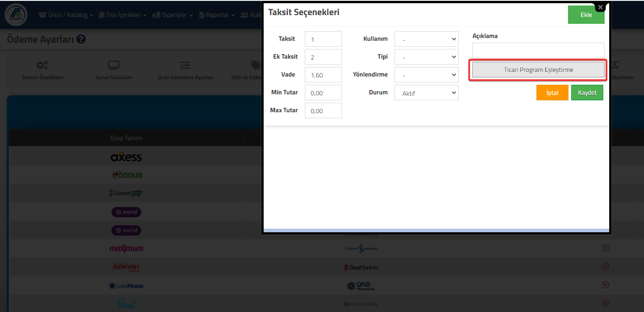Click the Ziraat Bankası logo
The width and height of the screenshot is (644, 312).
pyautogui.click(x=361, y=267)
